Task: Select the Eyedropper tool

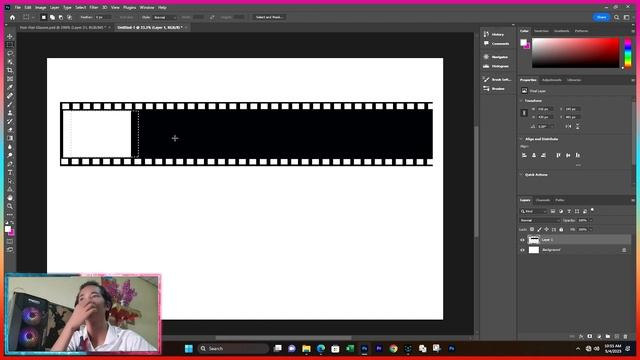Action: tap(10, 87)
